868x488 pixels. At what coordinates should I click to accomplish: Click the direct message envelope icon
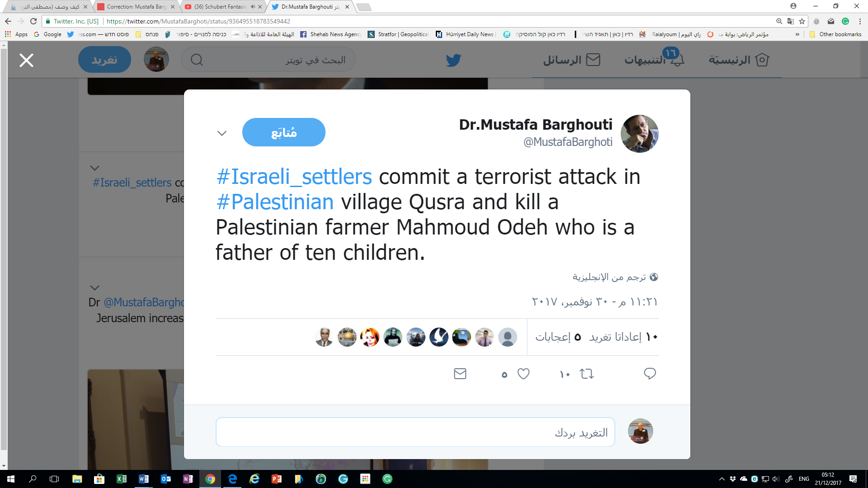pyautogui.click(x=460, y=374)
